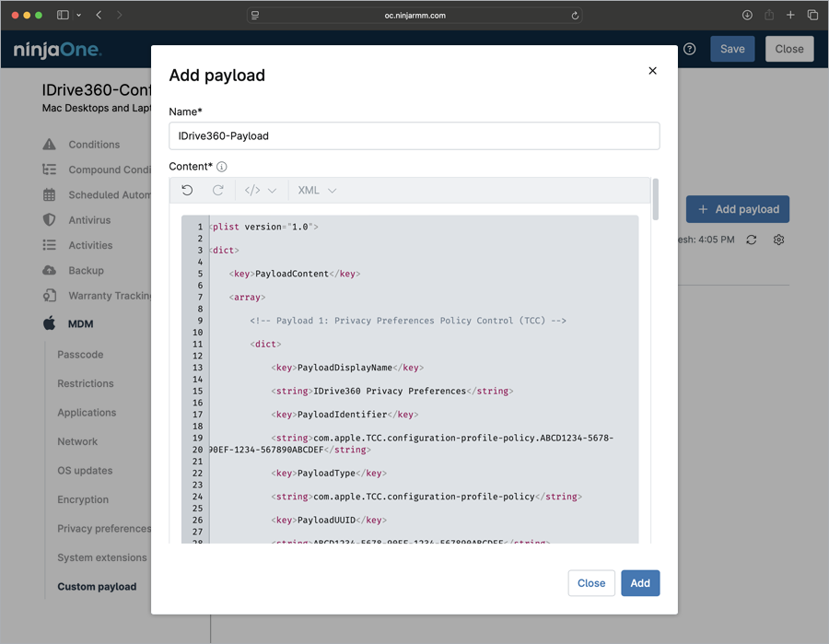
Task: Click the Content info icon
Action: point(222,167)
